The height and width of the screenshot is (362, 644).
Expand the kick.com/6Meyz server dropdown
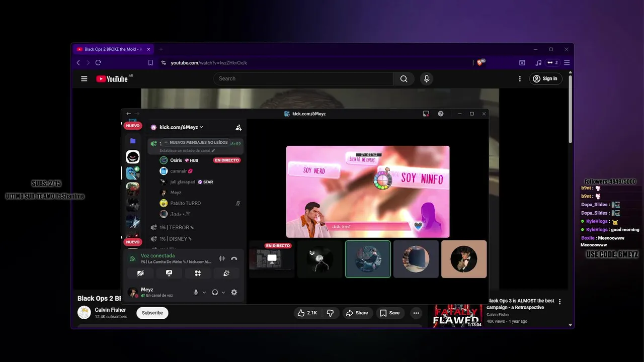click(x=181, y=127)
